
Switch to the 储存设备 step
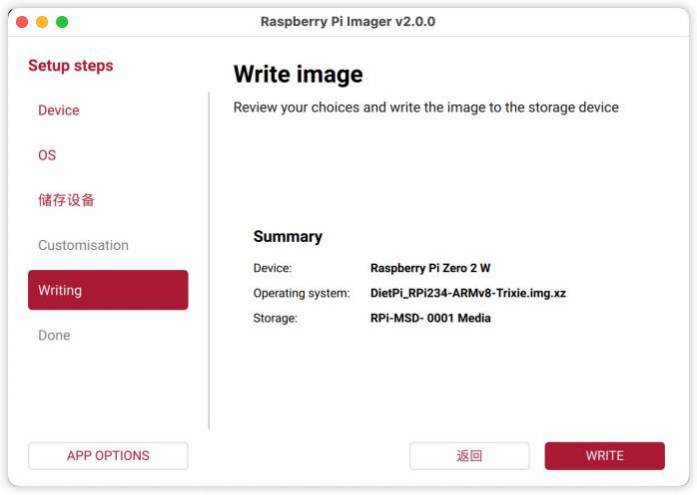[x=66, y=200]
